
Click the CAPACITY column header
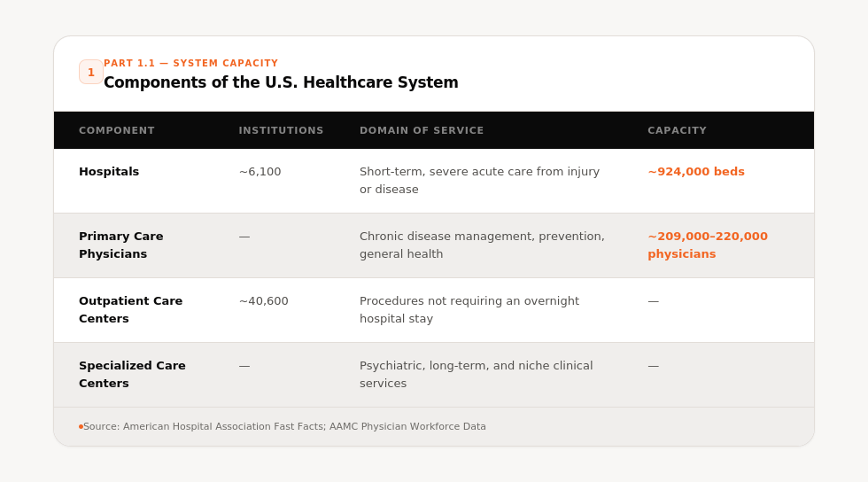click(x=677, y=130)
